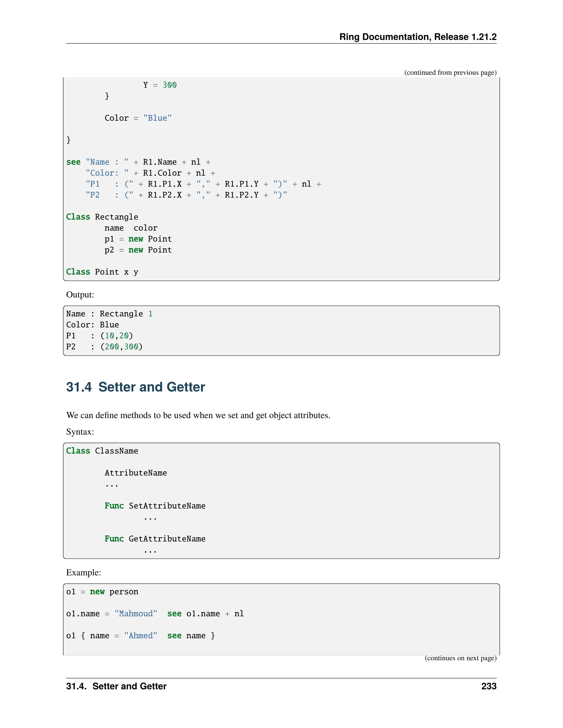563x728 pixels.
Task: Click the sentence beginning "We can define methods"
Action: (x=198, y=415)
